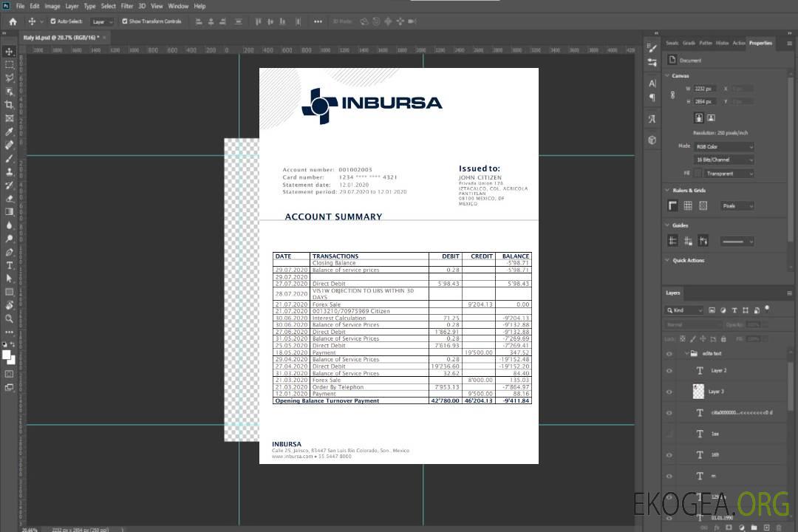Open the File menu
This screenshot has height=532, width=798.
(20, 6)
